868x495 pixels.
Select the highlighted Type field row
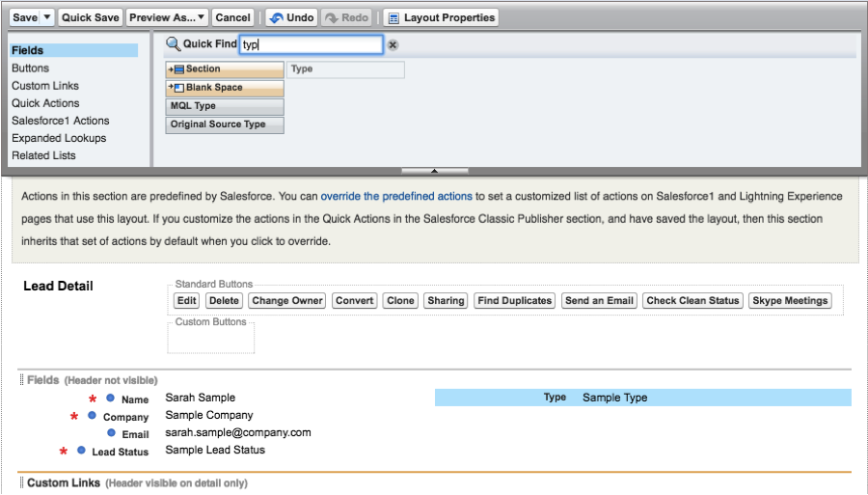coord(642,398)
